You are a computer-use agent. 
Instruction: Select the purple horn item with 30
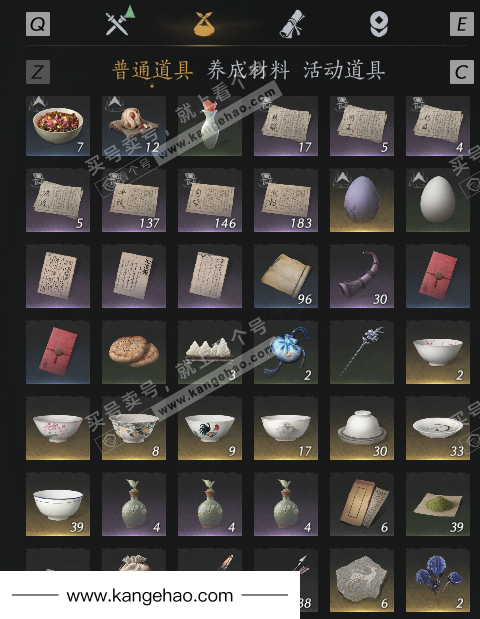[x=362, y=276]
